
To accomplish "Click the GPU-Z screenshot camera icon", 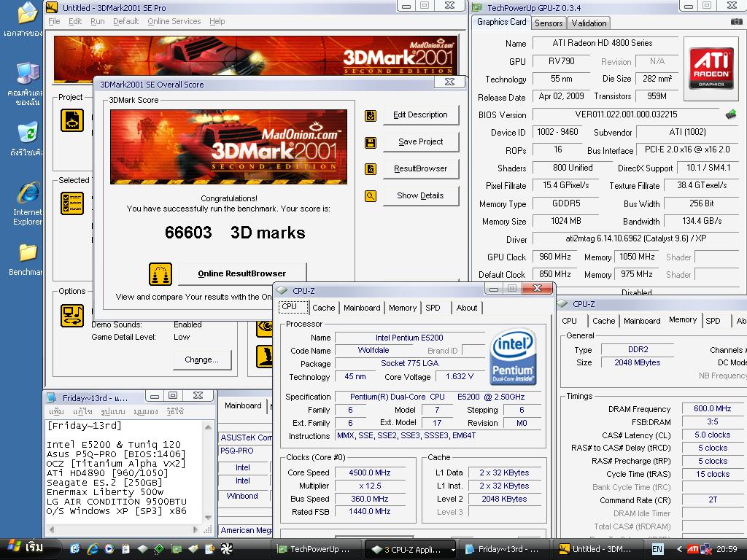I will 737,21.
